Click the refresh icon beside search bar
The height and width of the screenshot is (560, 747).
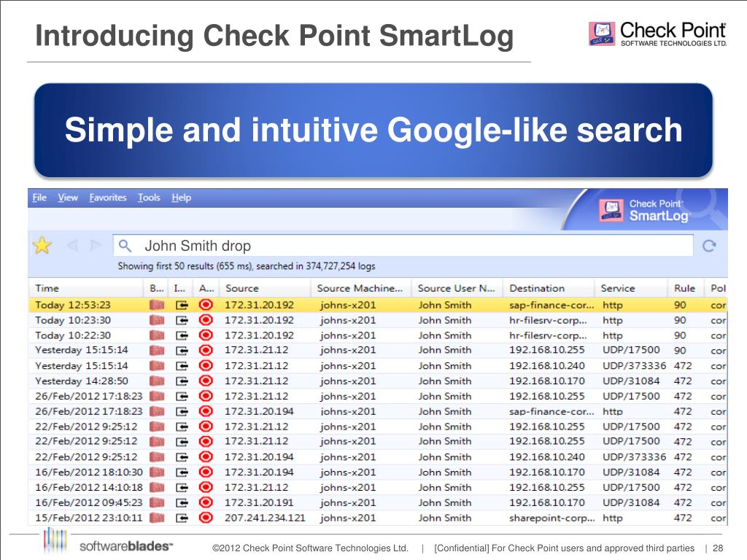click(708, 246)
